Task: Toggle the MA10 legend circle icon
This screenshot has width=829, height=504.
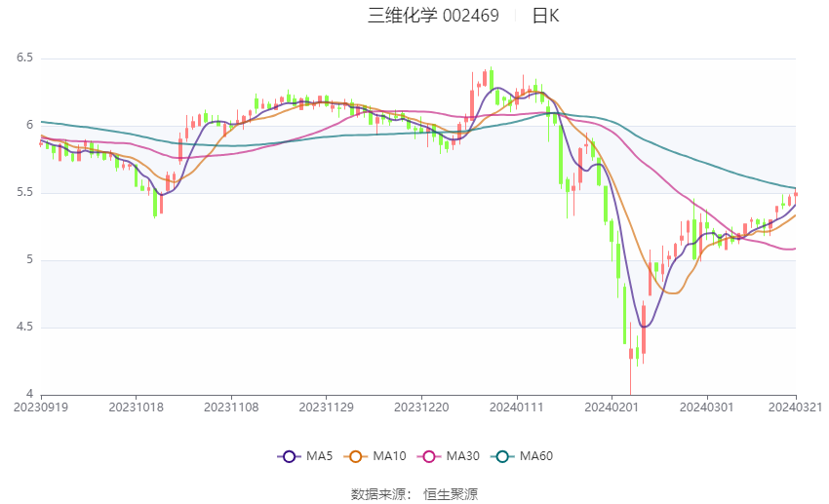Action: pyautogui.click(x=355, y=456)
